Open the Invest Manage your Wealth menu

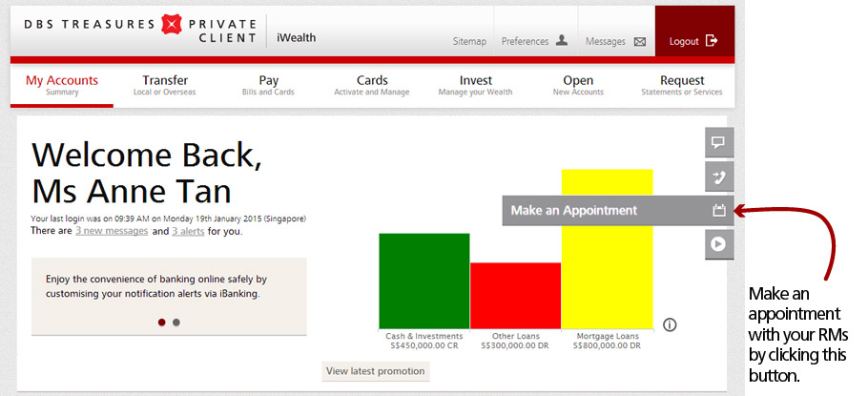tap(476, 85)
